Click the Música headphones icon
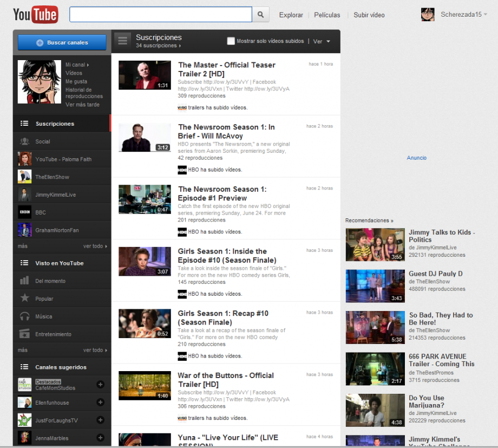Screen dimensions: 498x448 [x=24, y=316]
